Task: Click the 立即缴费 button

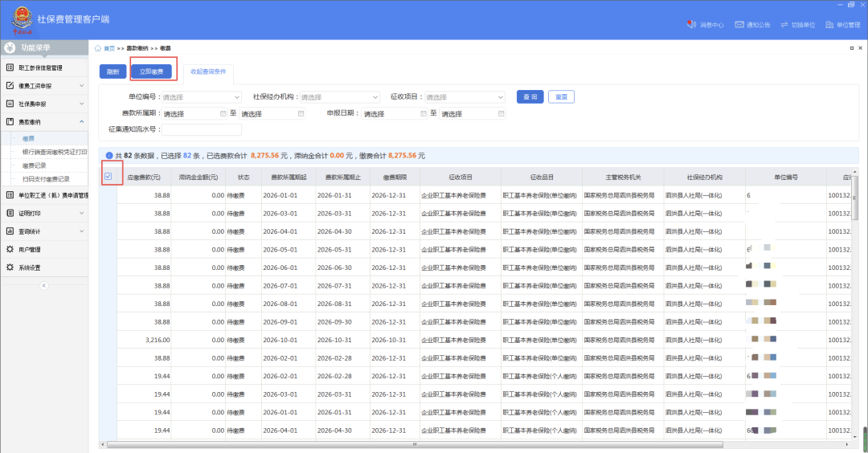Action: 152,71
